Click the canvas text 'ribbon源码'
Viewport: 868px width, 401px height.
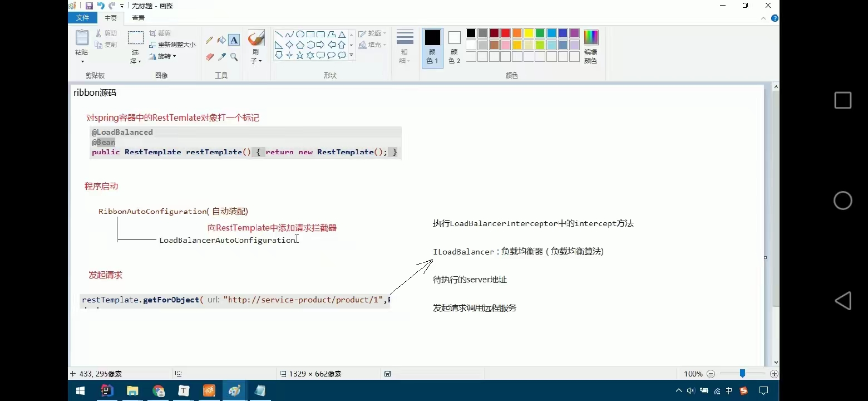[x=95, y=93]
